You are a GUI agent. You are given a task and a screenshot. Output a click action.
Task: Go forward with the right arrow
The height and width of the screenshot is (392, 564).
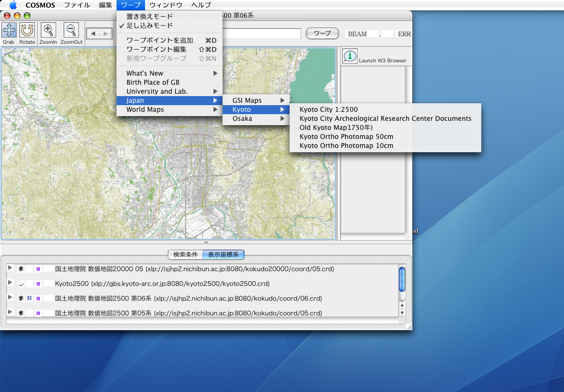pyautogui.click(x=106, y=33)
